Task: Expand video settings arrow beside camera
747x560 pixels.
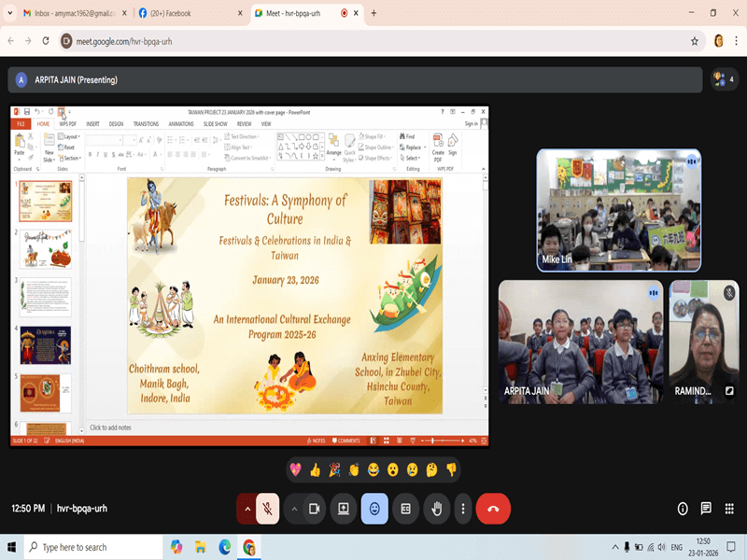Action: coord(294,509)
